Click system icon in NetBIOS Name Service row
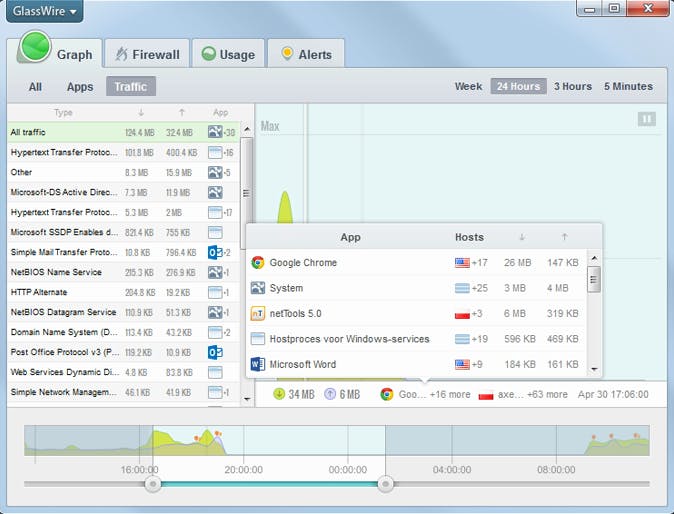The height and width of the screenshot is (514, 674). pyautogui.click(x=215, y=272)
